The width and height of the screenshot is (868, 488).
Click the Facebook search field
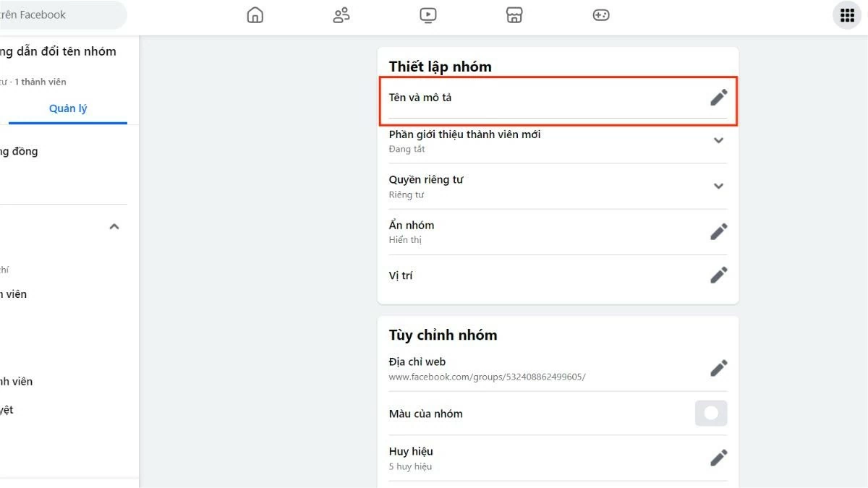(61, 14)
